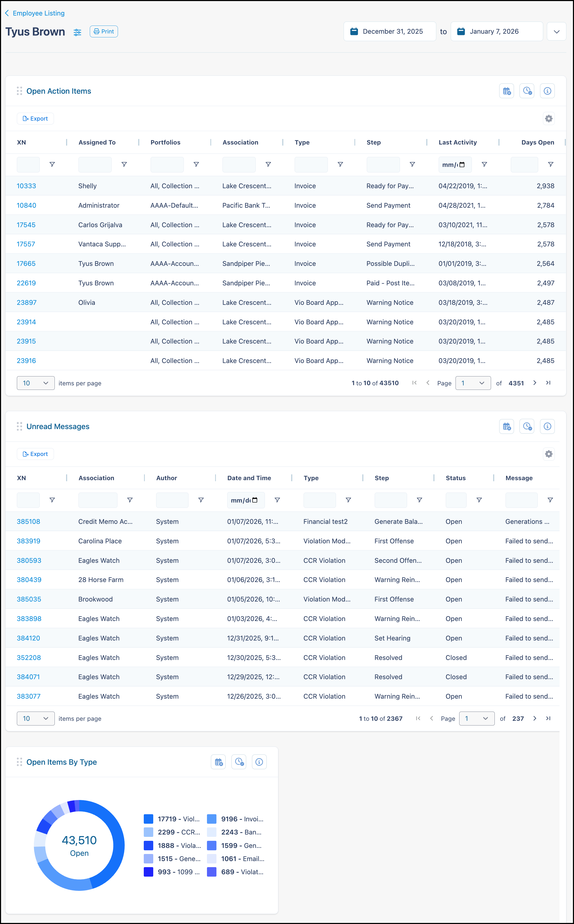This screenshot has height=924, width=574.
Task: Click calendar filter icon in Open Items By Type
Action: pos(218,762)
